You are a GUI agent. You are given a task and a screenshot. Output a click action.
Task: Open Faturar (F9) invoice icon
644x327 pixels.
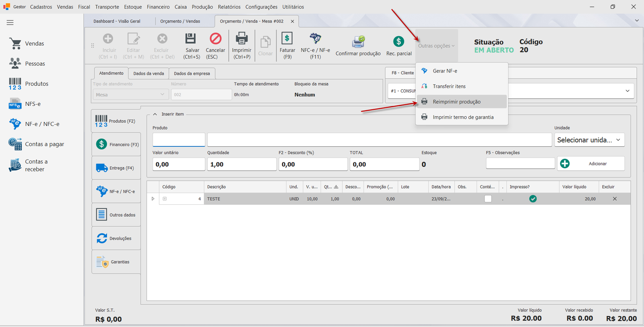coord(287,39)
